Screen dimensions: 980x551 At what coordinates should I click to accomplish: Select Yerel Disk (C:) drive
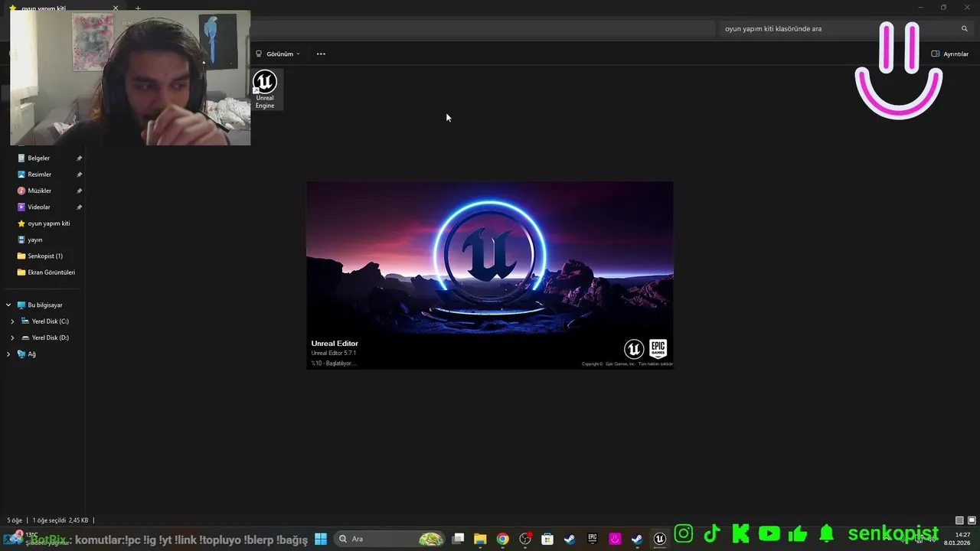50,321
